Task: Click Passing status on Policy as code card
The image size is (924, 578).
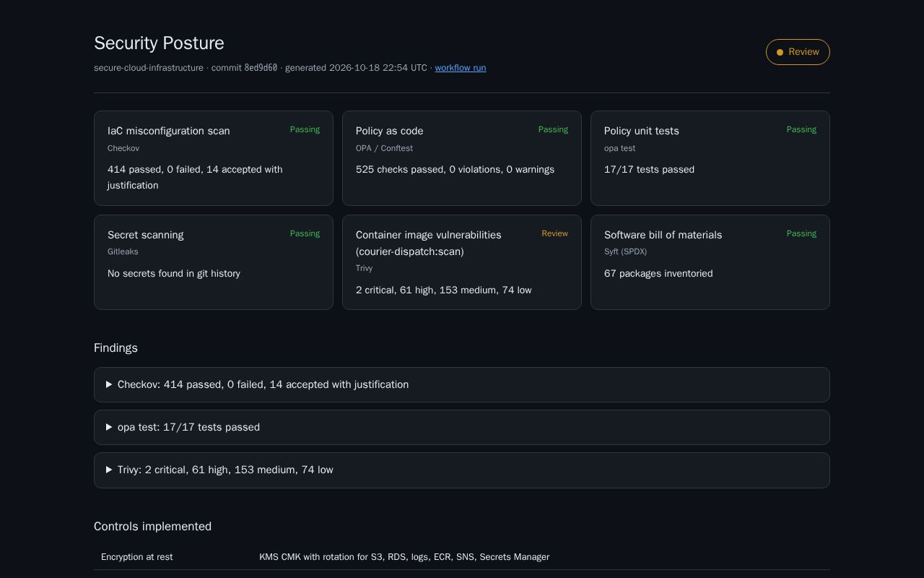Action: click(553, 129)
